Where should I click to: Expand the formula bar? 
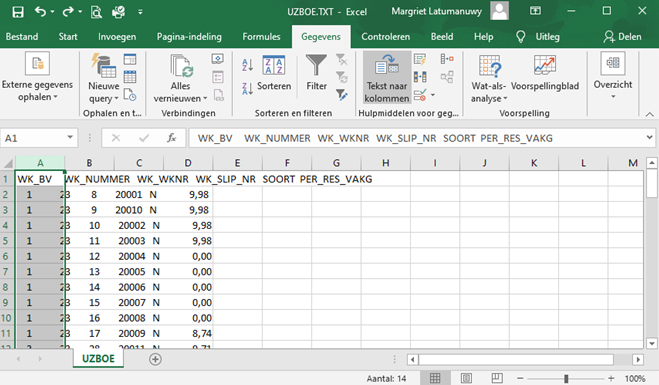649,137
